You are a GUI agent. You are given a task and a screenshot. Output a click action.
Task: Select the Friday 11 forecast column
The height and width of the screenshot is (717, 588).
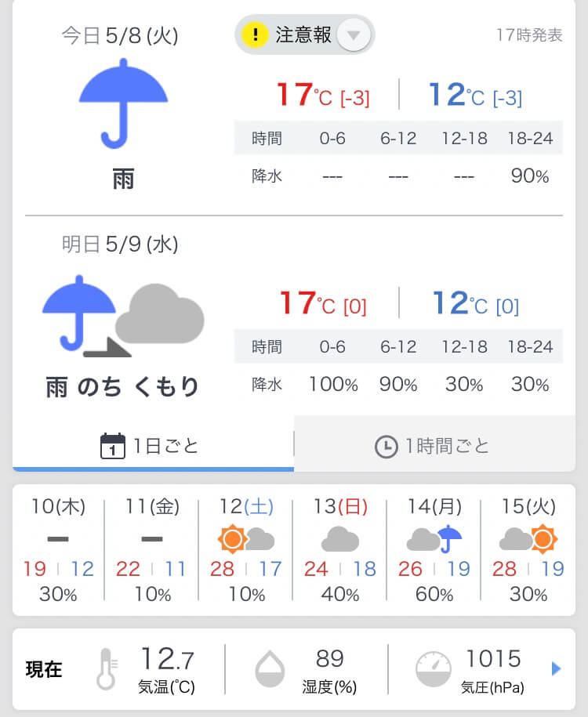click(152, 549)
